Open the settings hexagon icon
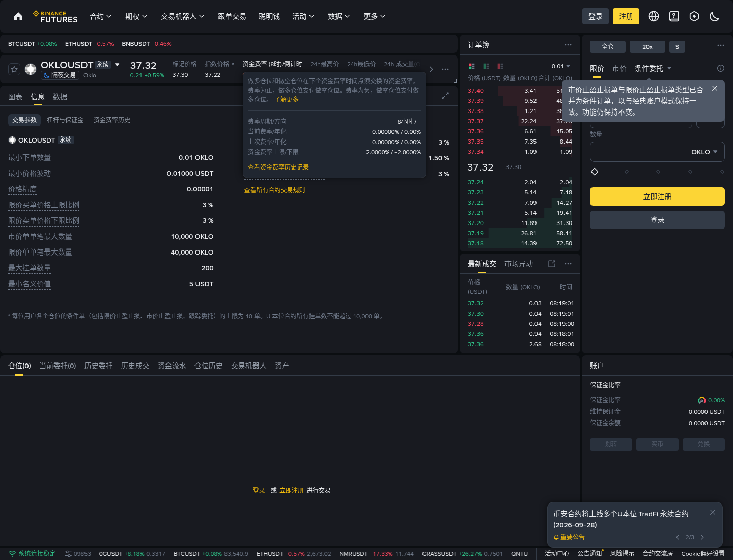The width and height of the screenshot is (733, 560). (x=694, y=16)
